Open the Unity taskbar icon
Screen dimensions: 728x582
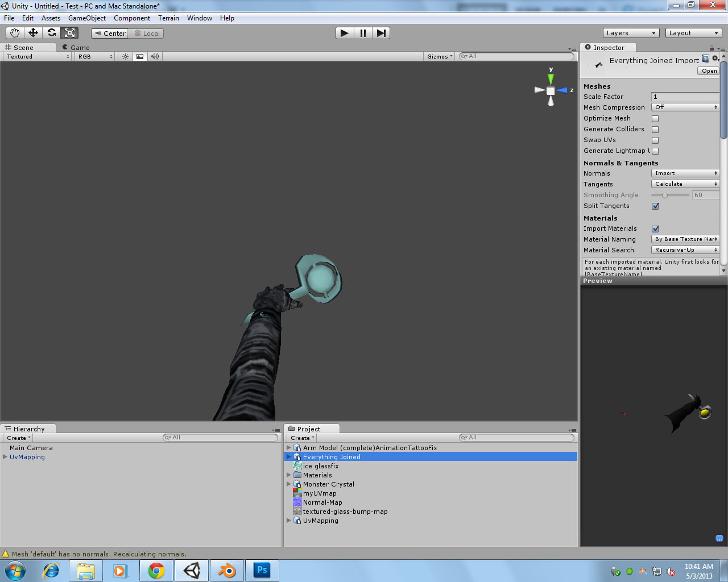(x=192, y=571)
